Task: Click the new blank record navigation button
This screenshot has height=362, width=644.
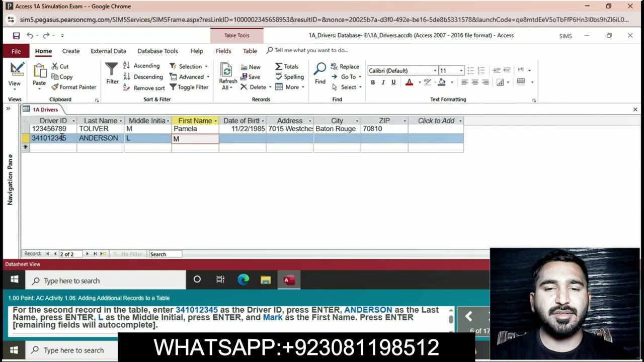Action: (x=103, y=254)
